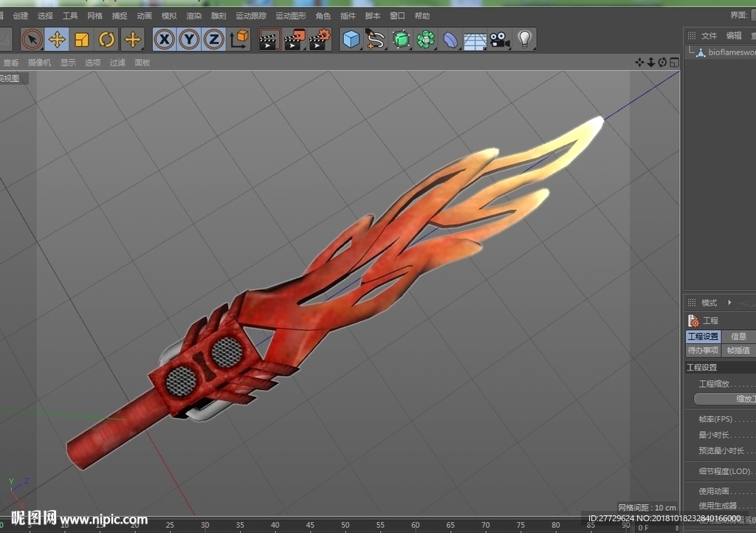Pick the Rotate tool
The width and height of the screenshot is (756, 533).
[x=106, y=40]
